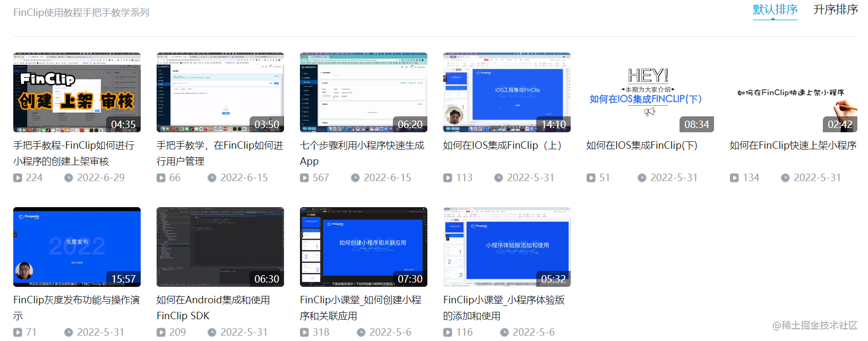Click the play-count icon beside 71
868x341 pixels.
pyautogui.click(x=18, y=333)
